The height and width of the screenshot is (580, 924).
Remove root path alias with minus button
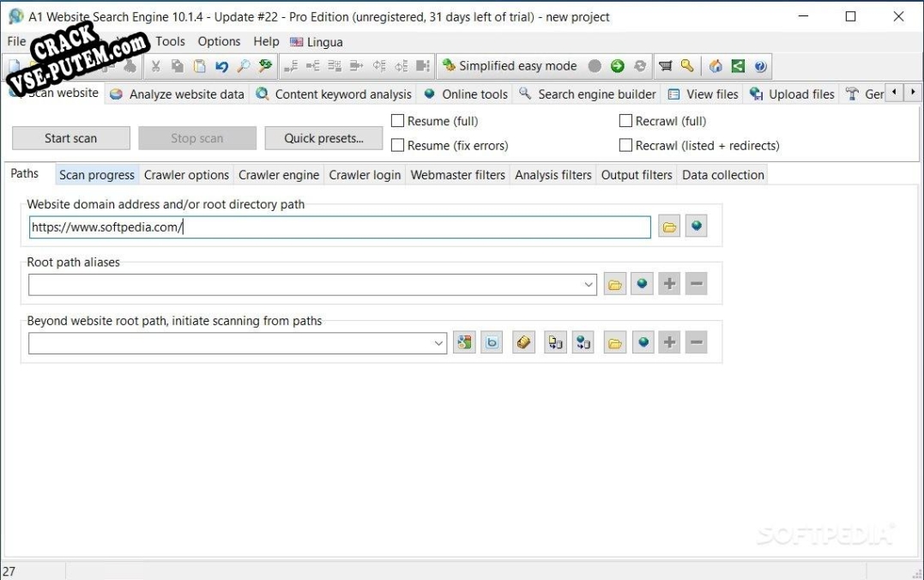pos(696,285)
